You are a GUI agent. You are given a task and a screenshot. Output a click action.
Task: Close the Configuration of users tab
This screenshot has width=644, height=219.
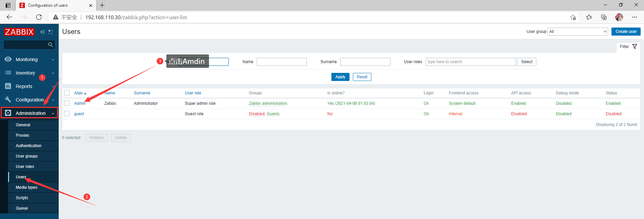coord(91,5)
